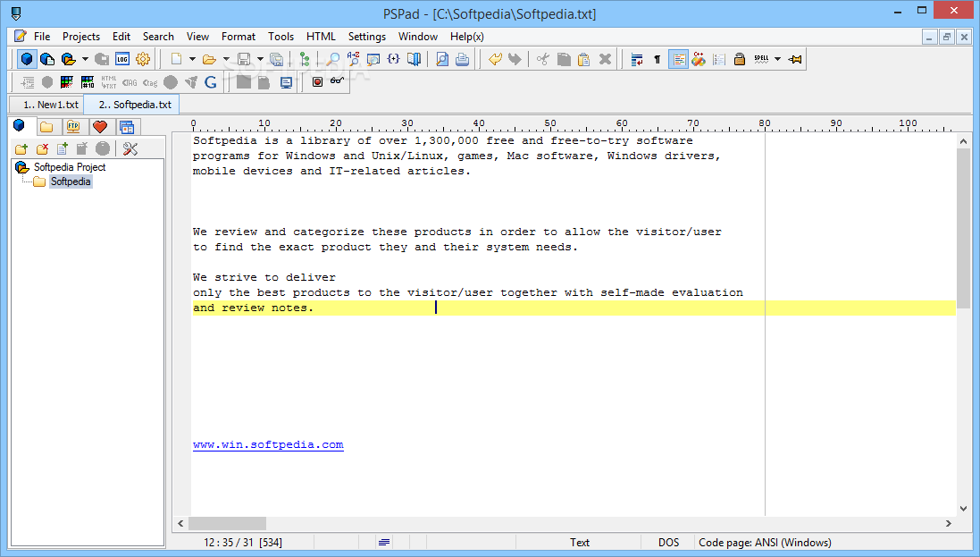
Task: Toggle the project panel cube icon in main toolbar
Action: (26, 59)
